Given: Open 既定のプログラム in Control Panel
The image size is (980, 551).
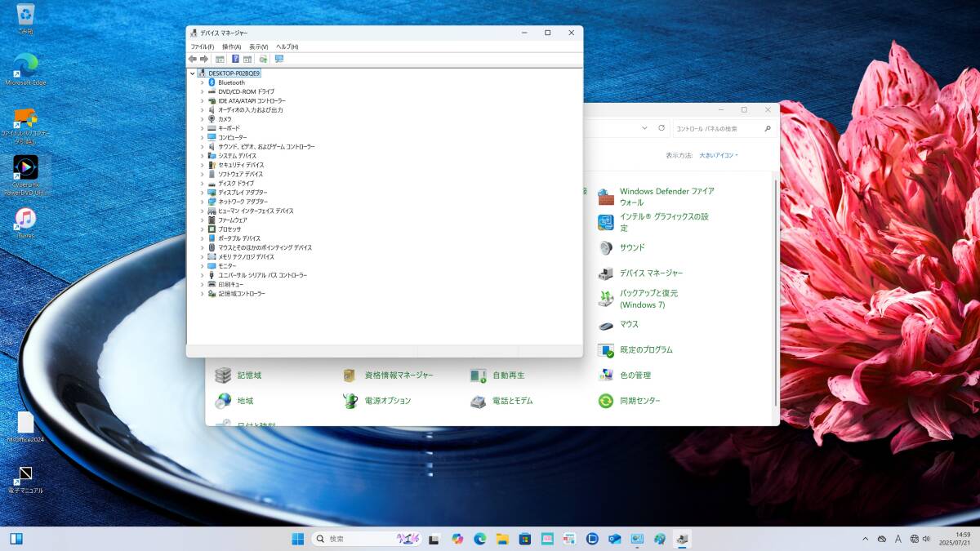Looking at the screenshot, I should [x=646, y=349].
